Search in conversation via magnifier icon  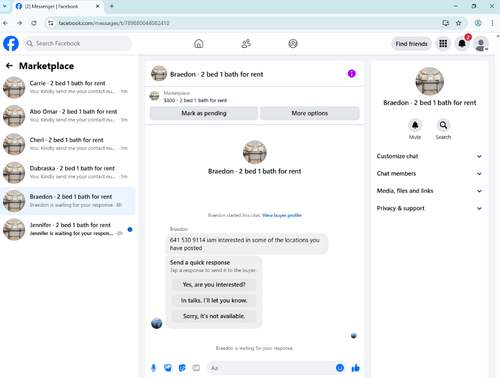coord(443,125)
